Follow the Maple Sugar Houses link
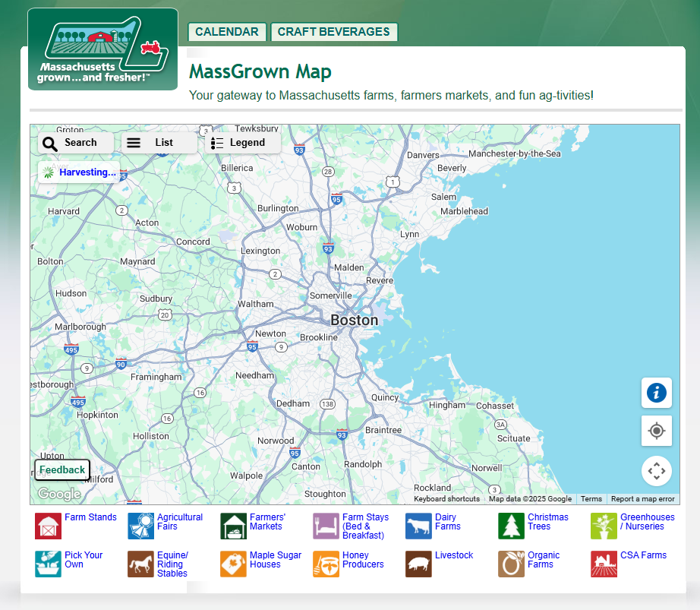Viewport: 700px width, 610px height. tap(276, 560)
